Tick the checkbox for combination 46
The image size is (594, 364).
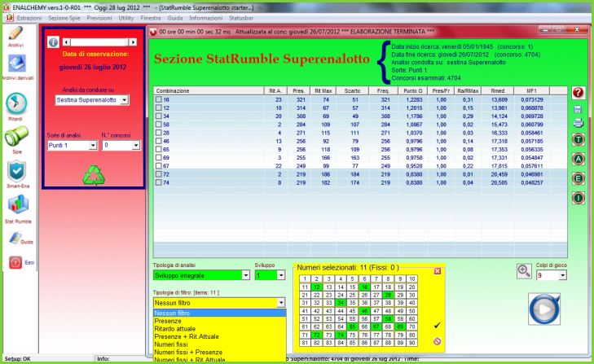(x=159, y=141)
